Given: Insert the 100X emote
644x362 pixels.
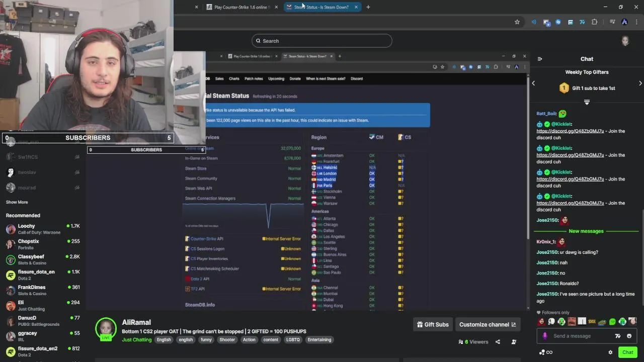Looking at the screenshot, I should point(592,322).
